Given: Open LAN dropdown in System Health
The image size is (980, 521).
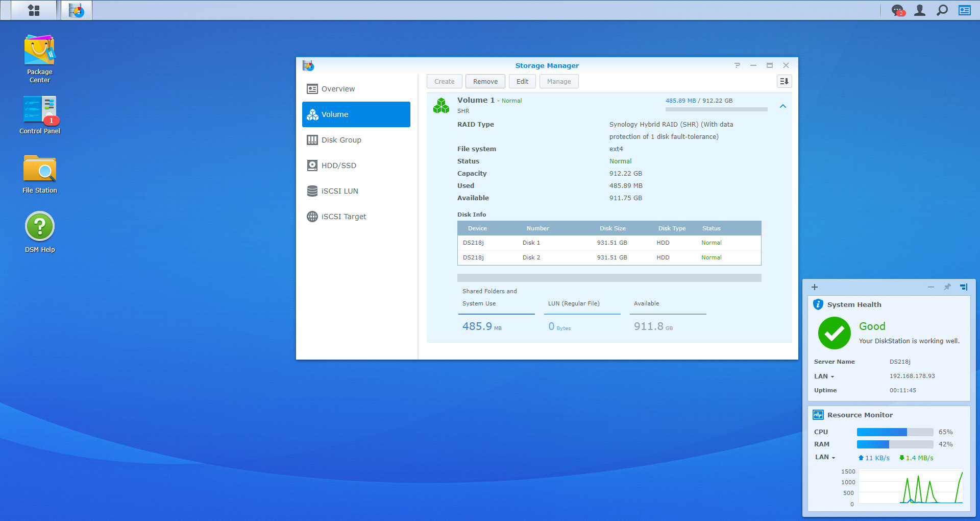Looking at the screenshot, I should coord(824,376).
